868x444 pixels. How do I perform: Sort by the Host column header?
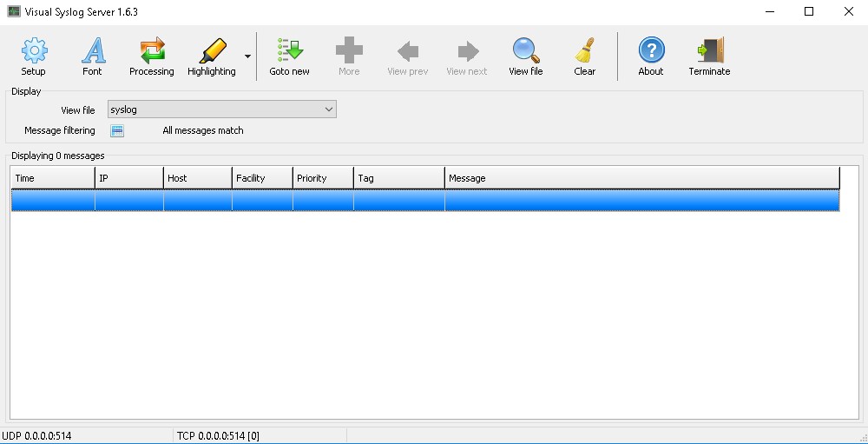[x=198, y=178]
